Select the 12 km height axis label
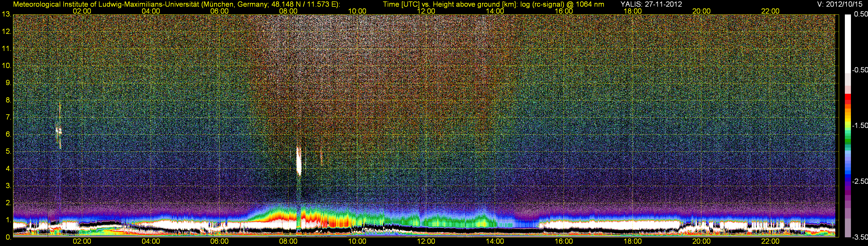The height and width of the screenshot is (246, 868). 6,32
